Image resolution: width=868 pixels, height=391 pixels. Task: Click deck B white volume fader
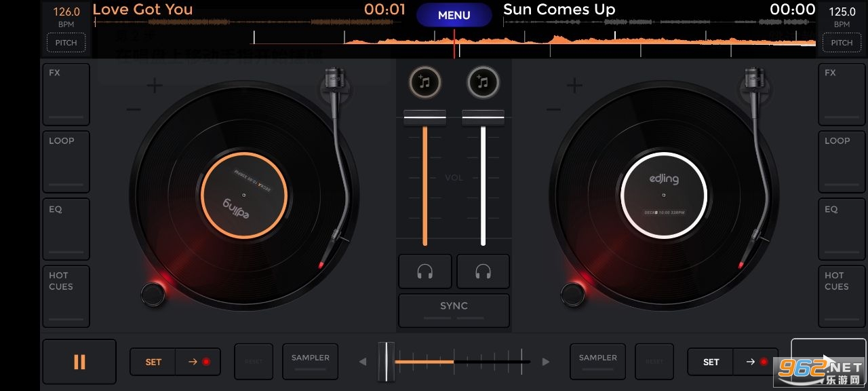pyautogui.click(x=483, y=117)
